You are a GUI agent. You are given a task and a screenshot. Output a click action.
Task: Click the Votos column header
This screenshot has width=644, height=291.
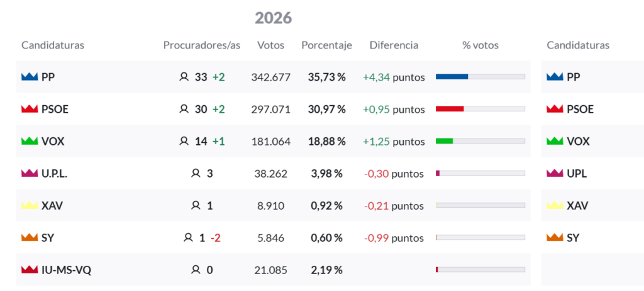pos(270,45)
